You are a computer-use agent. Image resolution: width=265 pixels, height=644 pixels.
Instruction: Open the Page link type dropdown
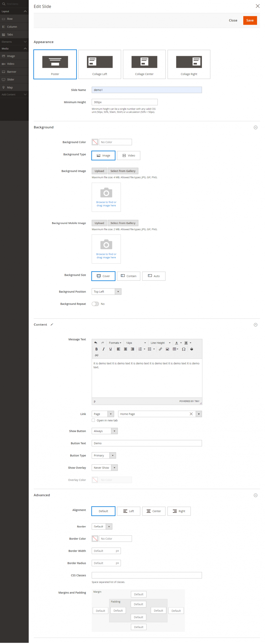(x=103, y=414)
